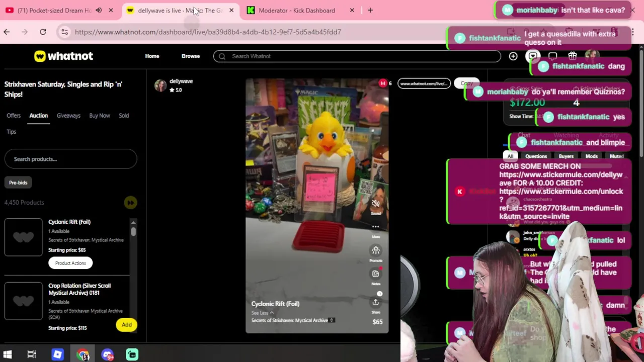The image size is (644, 362).
Task: Open the Home menu item
Action: 152,56
